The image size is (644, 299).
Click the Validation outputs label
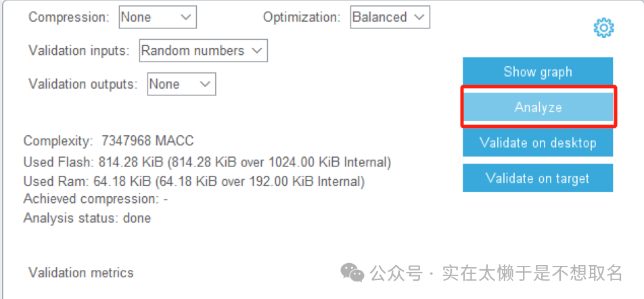[83, 85]
